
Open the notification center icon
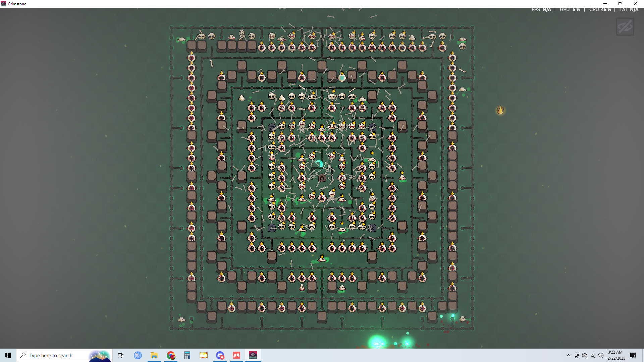(x=633, y=355)
